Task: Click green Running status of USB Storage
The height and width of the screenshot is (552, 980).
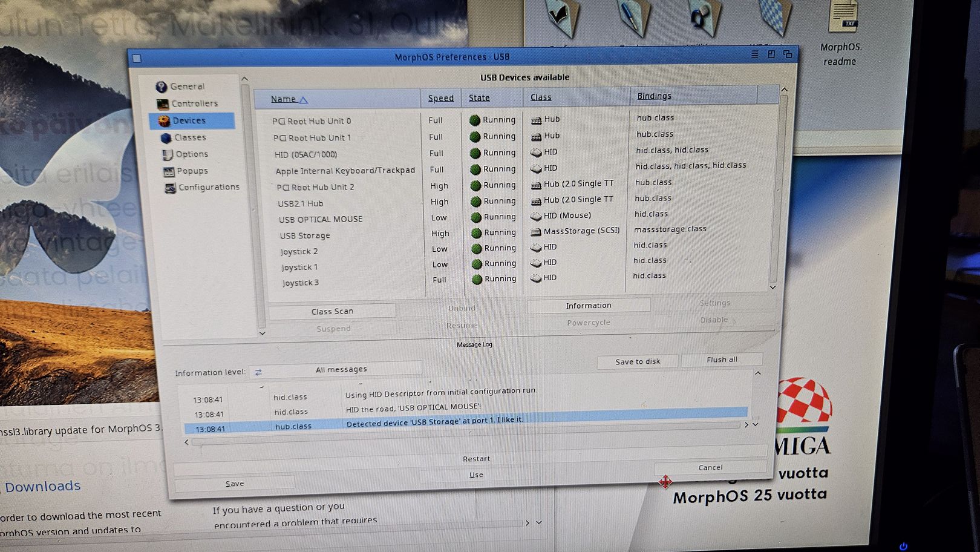Action: point(476,233)
